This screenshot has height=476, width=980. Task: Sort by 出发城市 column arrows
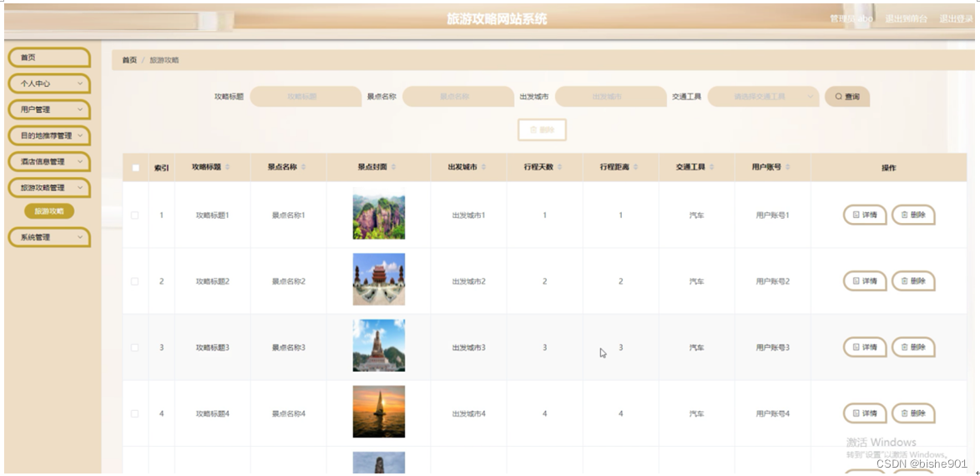484,167
